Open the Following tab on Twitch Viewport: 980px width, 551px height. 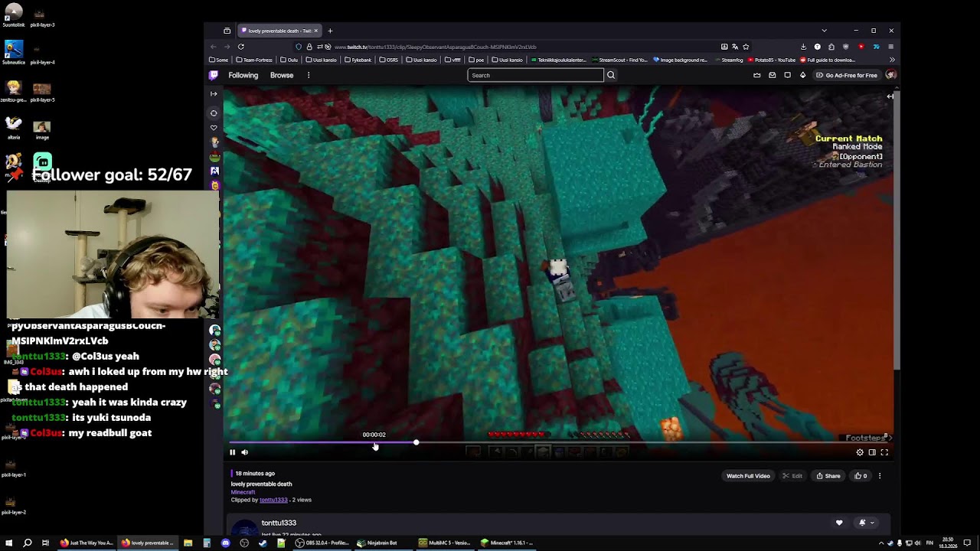(243, 75)
